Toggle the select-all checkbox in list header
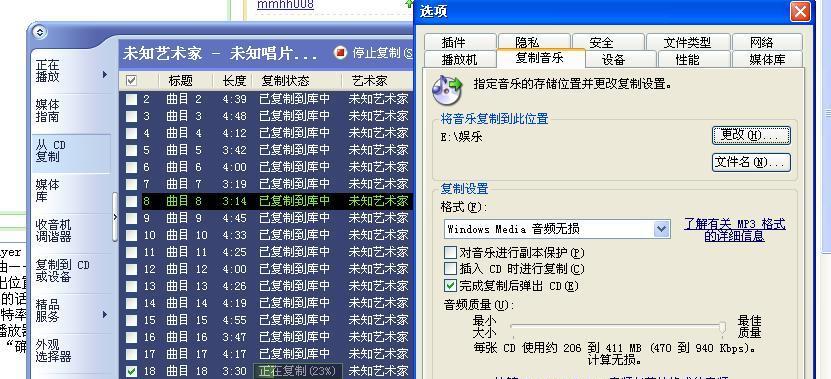This screenshot has height=379, width=831. [131, 81]
